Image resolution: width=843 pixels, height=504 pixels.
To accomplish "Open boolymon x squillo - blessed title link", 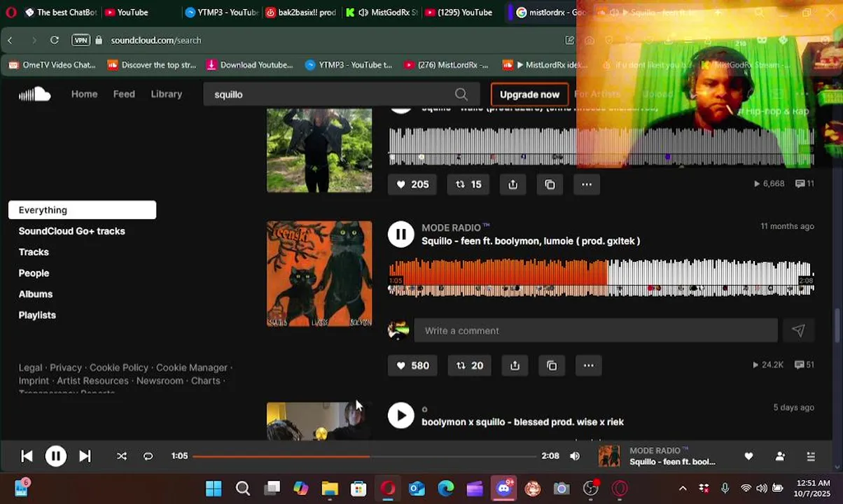I will (522, 422).
